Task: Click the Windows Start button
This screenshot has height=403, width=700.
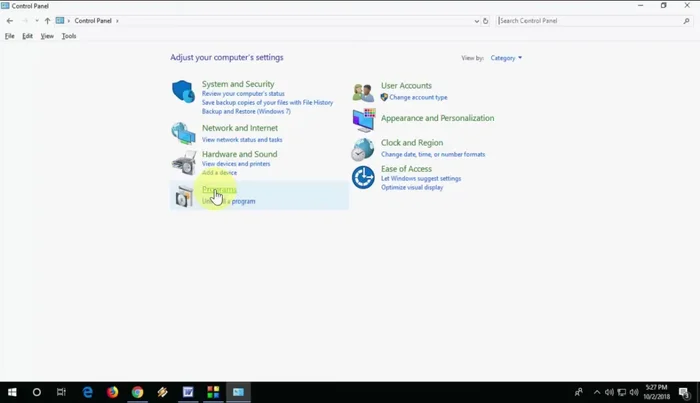Action: click(x=13, y=392)
